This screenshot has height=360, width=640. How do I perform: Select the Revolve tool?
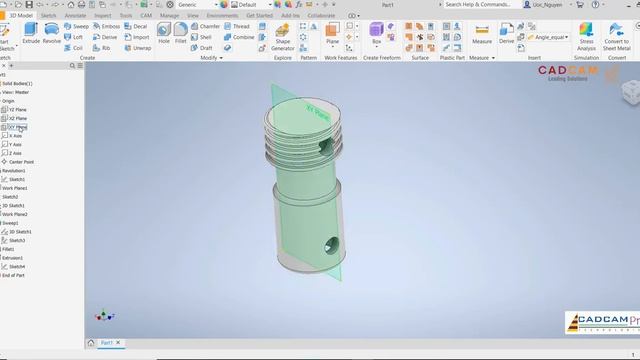(51, 33)
